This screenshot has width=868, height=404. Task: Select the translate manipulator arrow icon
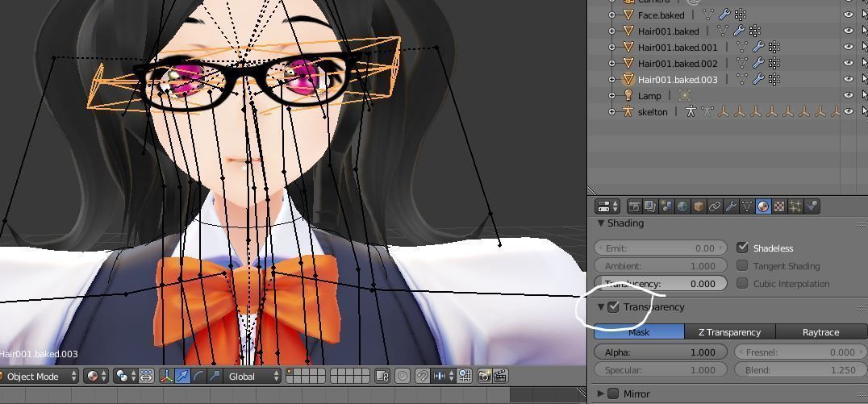click(182, 377)
